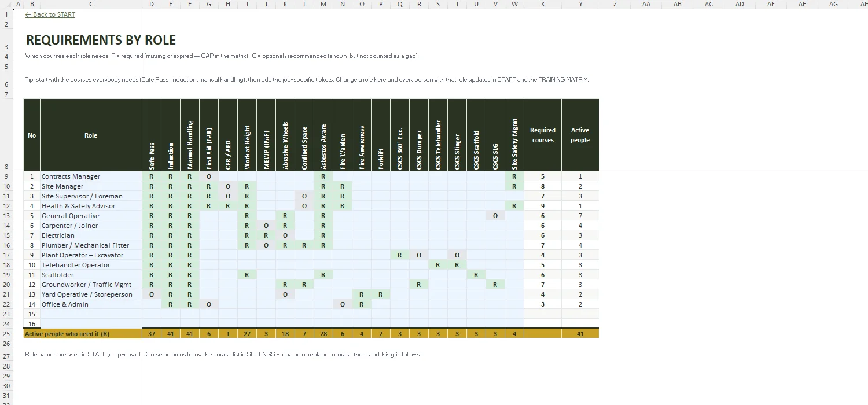Select the "Which courses each role needs" description line
The width and height of the screenshot is (868, 405).
[222, 56]
